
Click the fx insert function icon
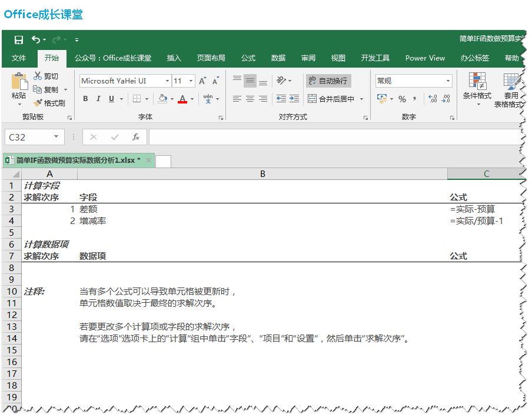136,137
